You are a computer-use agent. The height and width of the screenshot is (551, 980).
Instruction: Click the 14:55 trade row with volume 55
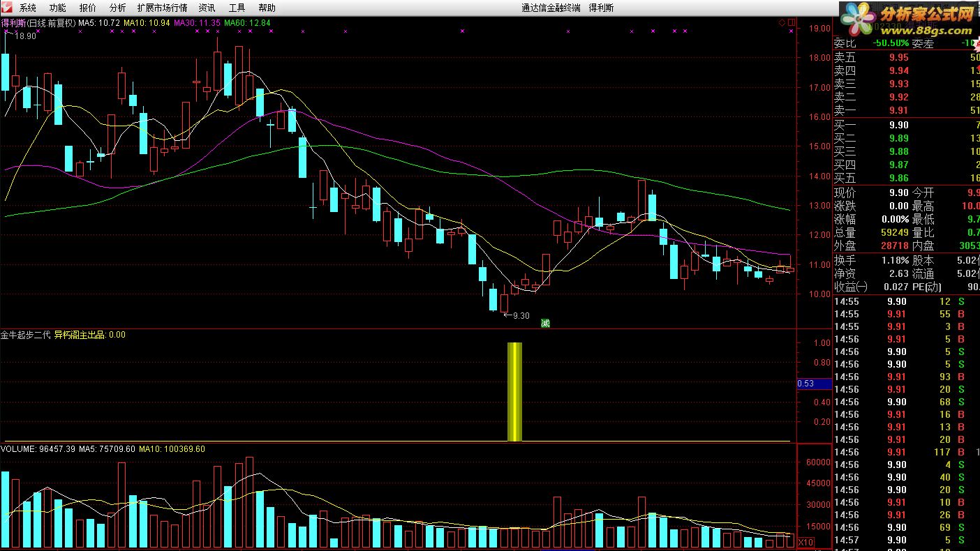point(907,314)
